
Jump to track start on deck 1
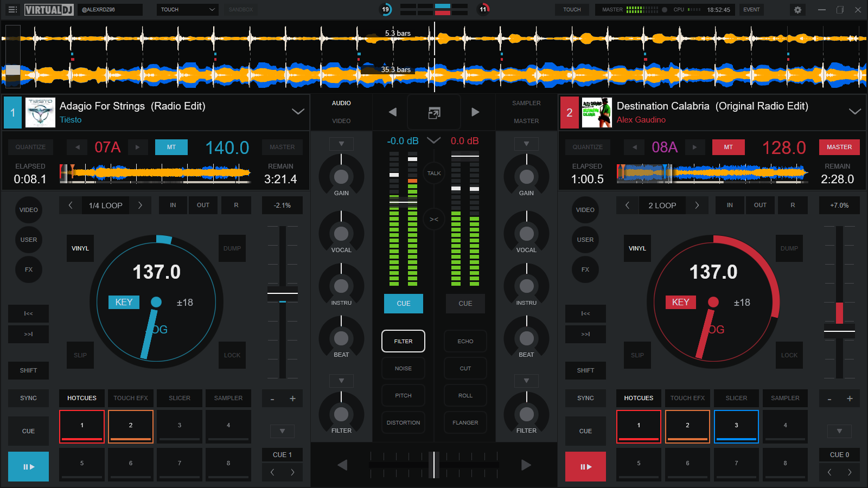coord(28,313)
